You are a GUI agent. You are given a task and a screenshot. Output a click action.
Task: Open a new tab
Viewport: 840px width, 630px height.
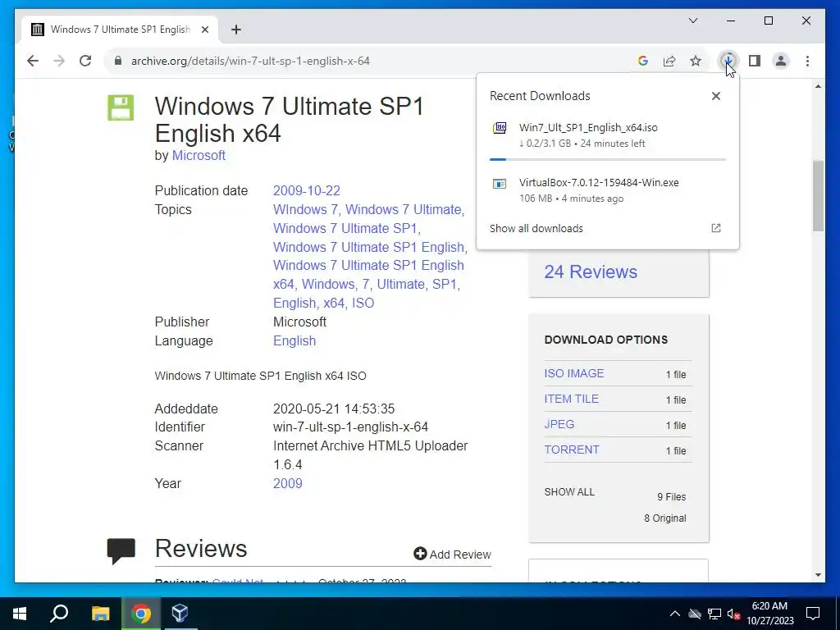pyautogui.click(x=236, y=30)
